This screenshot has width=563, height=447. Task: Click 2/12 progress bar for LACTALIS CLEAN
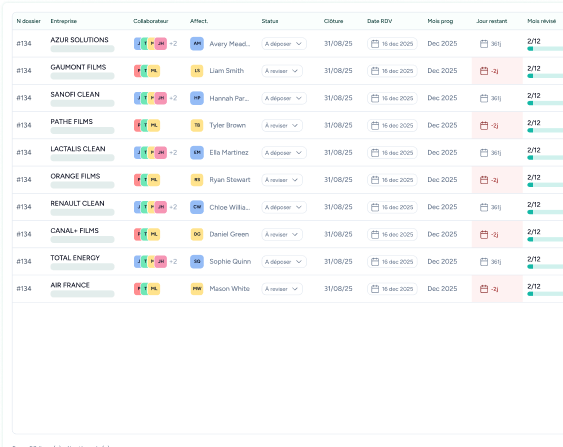pyautogui.click(x=545, y=158)
